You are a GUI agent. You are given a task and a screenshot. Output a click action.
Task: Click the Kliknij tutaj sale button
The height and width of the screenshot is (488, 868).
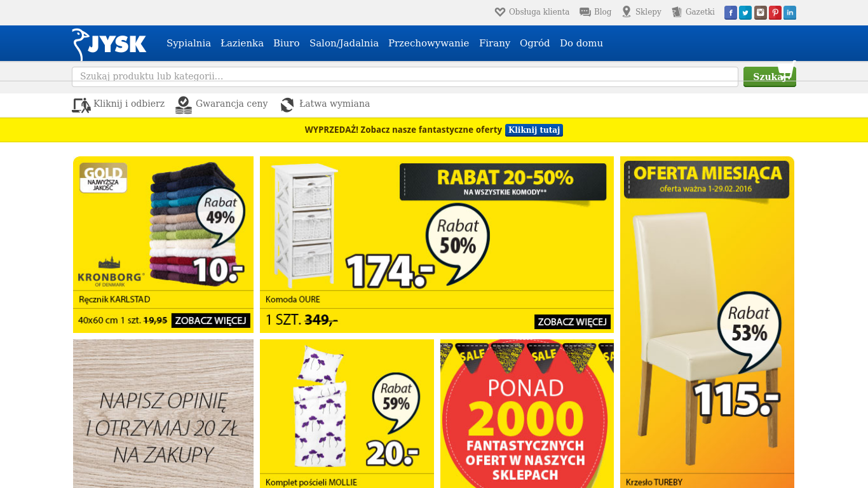pos(534,130)
